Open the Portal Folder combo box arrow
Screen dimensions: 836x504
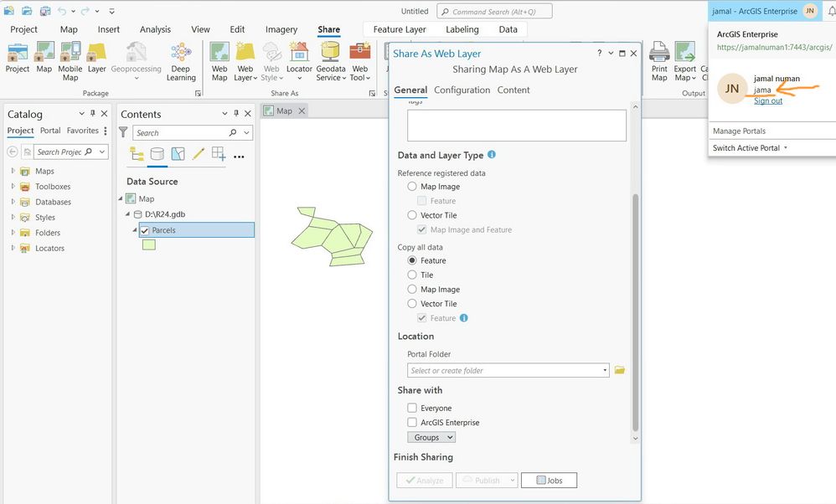coord(605,370)
